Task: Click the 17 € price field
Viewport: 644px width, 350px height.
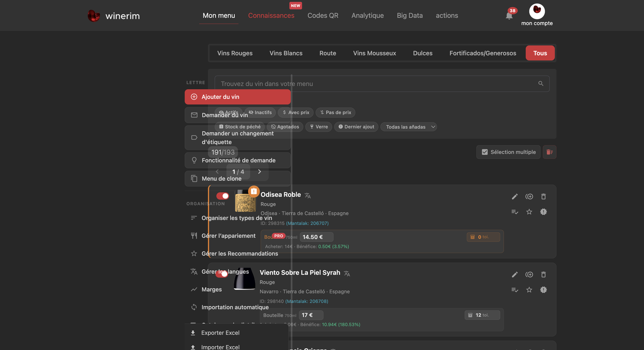Action: (311, 315)
